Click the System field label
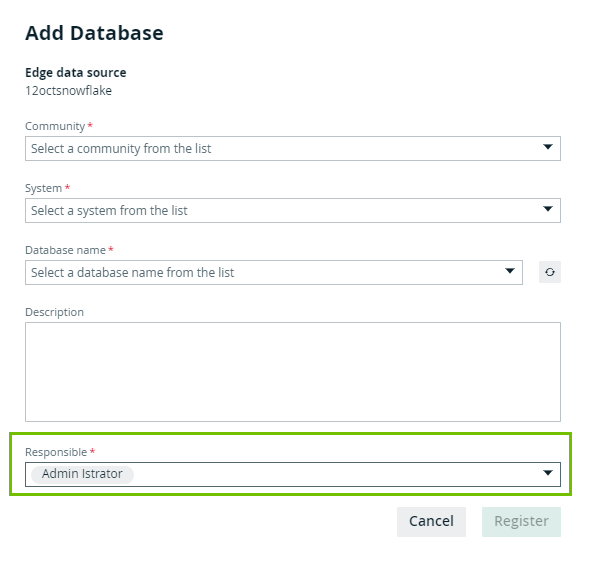 coord(44,188)
